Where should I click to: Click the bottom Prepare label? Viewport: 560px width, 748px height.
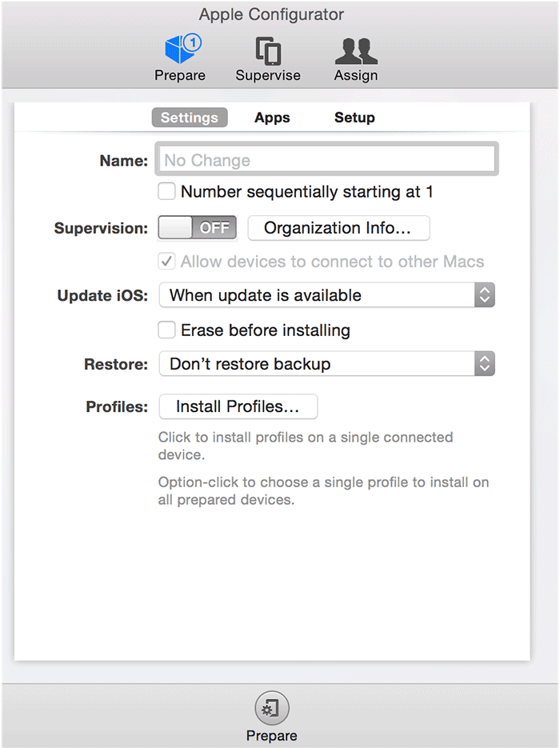[x=272, y=735]
